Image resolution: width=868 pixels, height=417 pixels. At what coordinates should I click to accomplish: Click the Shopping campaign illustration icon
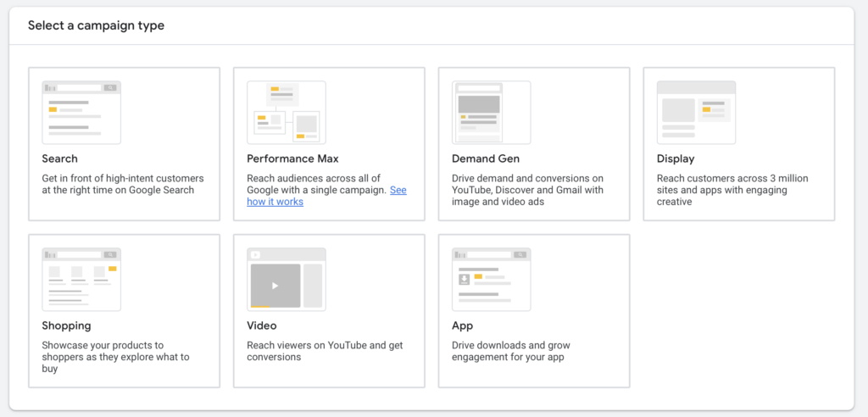(81, 279)
